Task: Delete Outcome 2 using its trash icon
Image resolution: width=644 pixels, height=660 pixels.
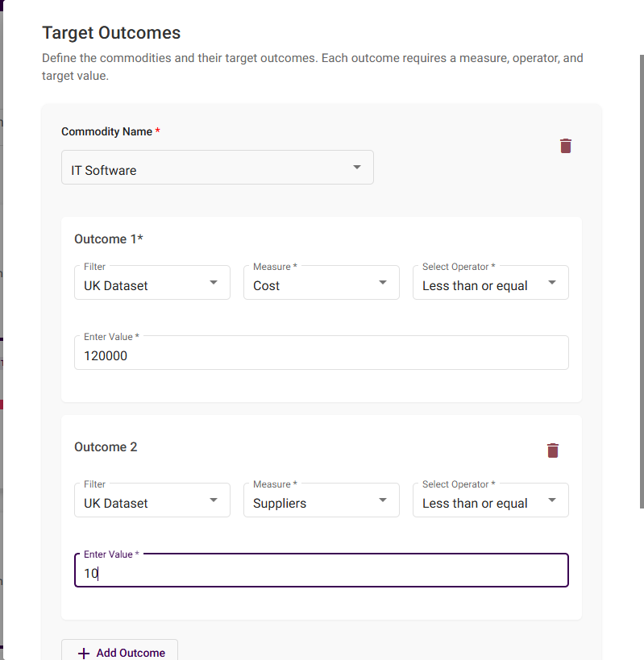Action: pos(553,450)
